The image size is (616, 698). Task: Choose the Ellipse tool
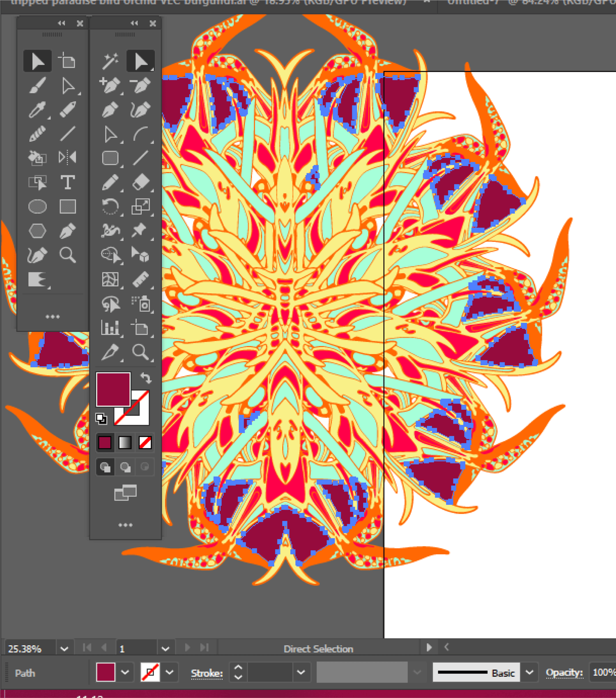coord(37,206)
